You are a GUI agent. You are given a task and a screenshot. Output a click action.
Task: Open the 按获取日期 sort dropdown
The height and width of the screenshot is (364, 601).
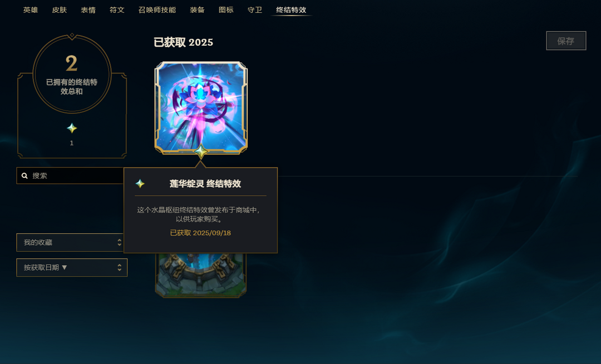[x=72, y=267]
